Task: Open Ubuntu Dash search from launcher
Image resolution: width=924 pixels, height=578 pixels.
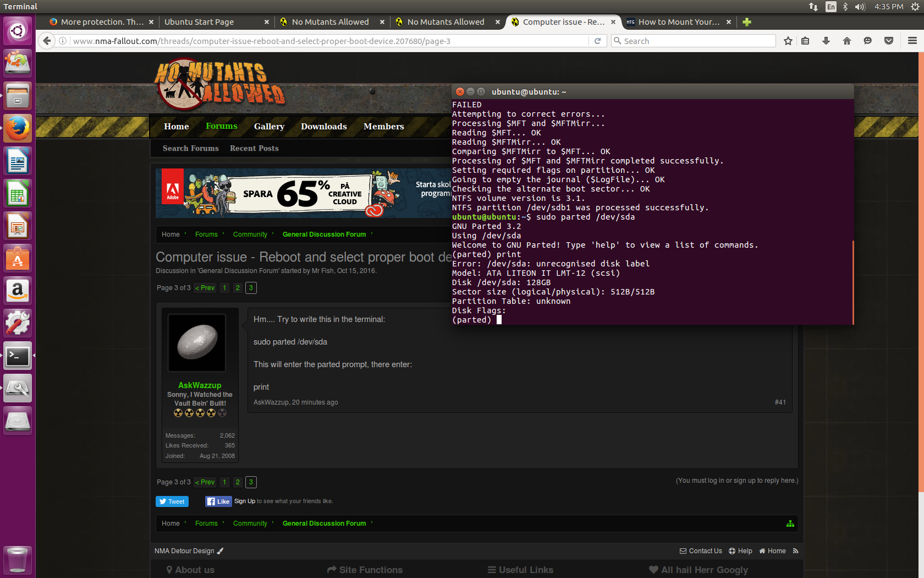Action: coord(18,31)
